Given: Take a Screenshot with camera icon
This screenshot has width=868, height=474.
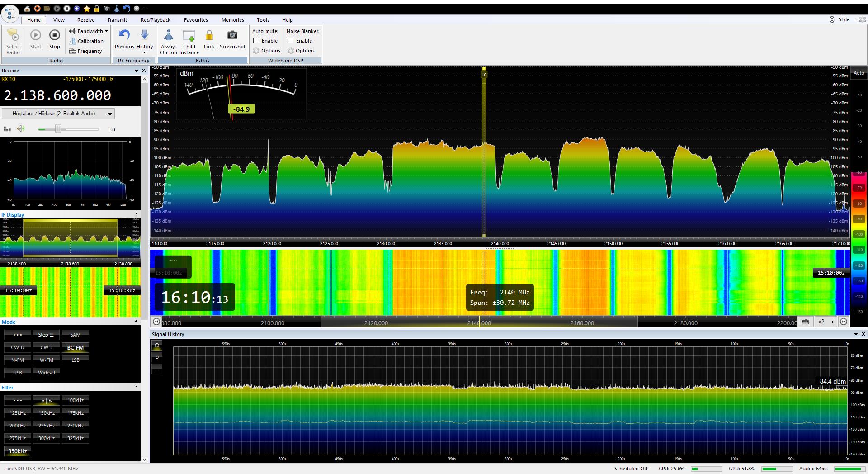Looking at the screenshot, I should point(232,36).
